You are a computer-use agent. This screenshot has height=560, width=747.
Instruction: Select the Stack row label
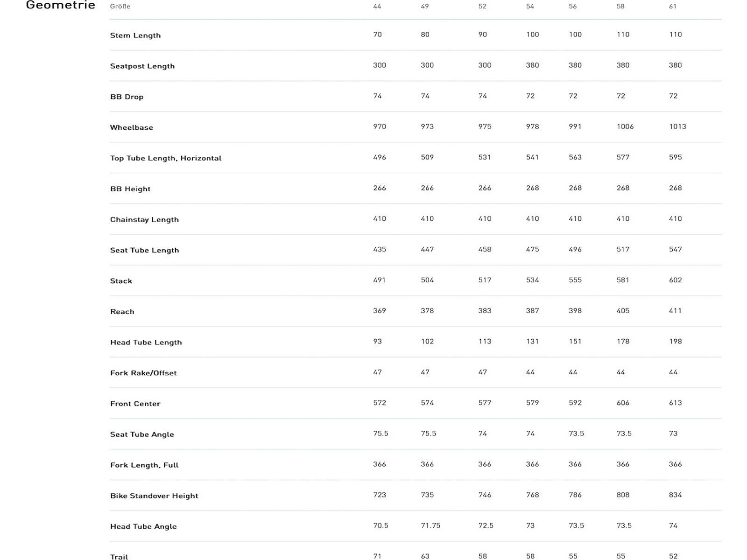click(x=121, y=281)
